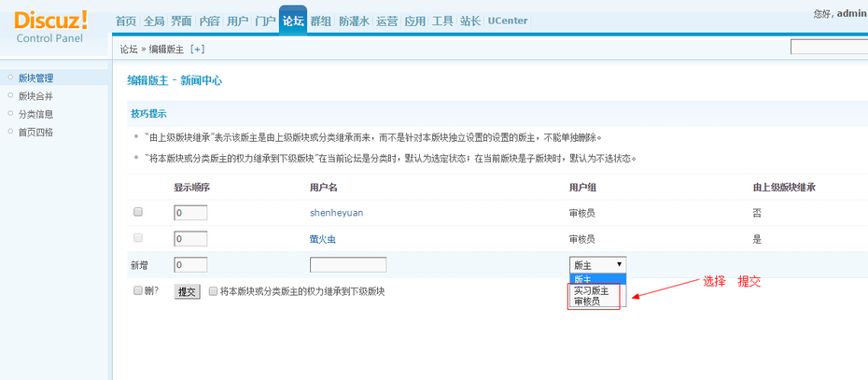Click 审核员 group cell for shenheyuan

582,213
